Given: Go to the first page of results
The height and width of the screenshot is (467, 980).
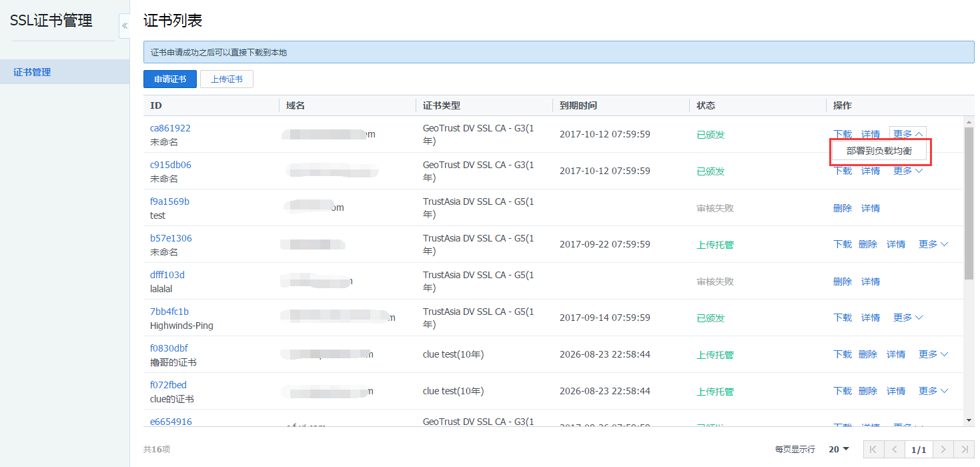Looking at the screenshot, I should coord(874,450).
